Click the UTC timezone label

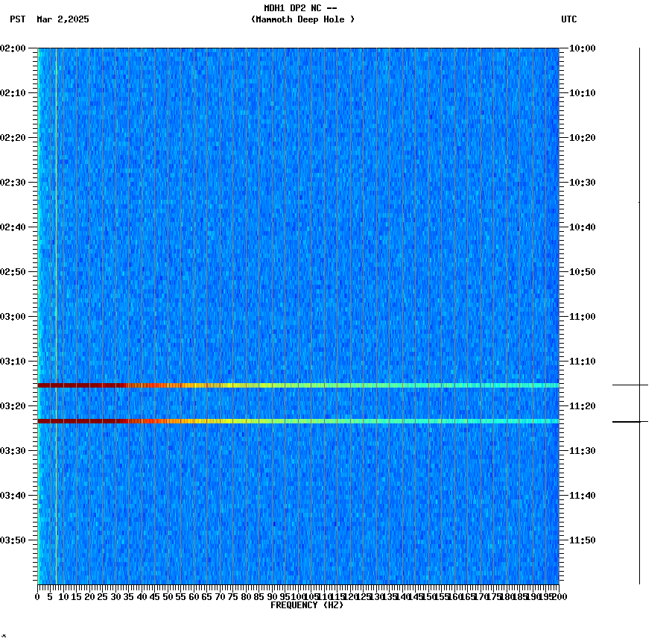tap(570, 20)
